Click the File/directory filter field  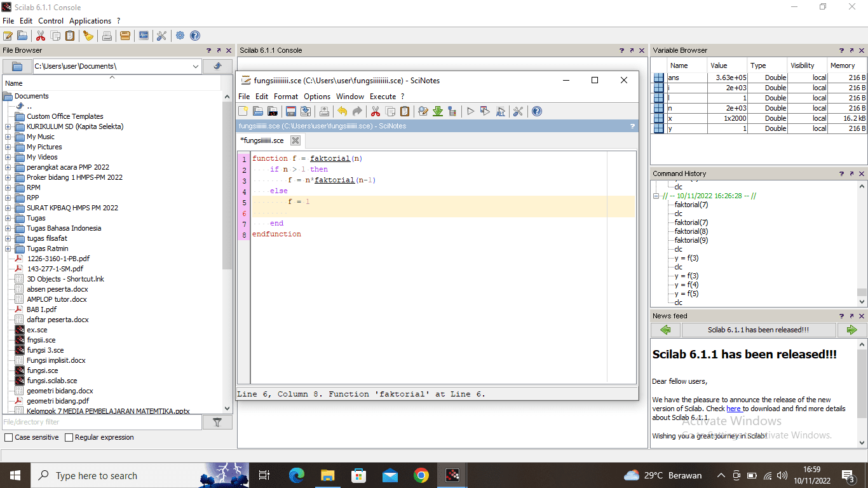coord(102,422)
